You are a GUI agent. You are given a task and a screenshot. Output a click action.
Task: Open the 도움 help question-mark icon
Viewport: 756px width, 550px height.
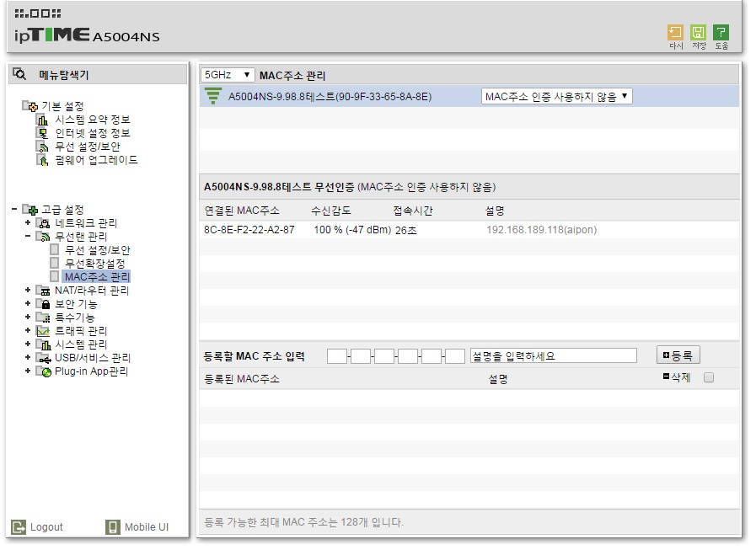[721, 32]
